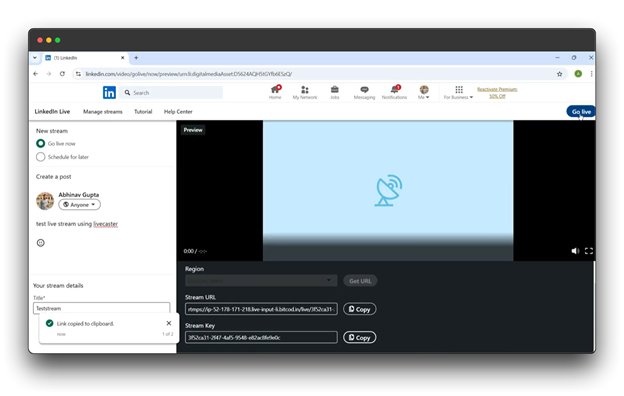Open the tab search dropdown arrow
The width and height of the screenshot is (624, 396).
35,58
